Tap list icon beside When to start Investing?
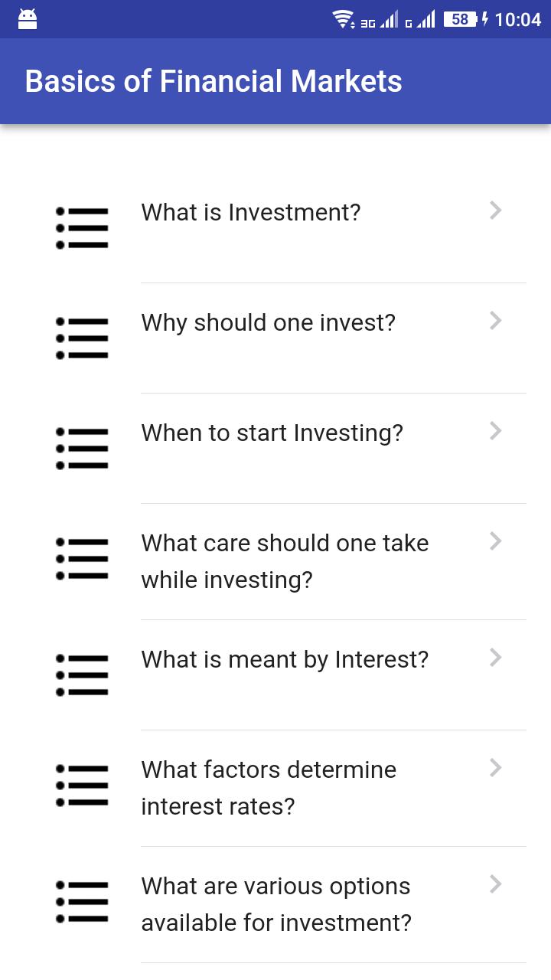551x980 pixels. click(82, 448)
